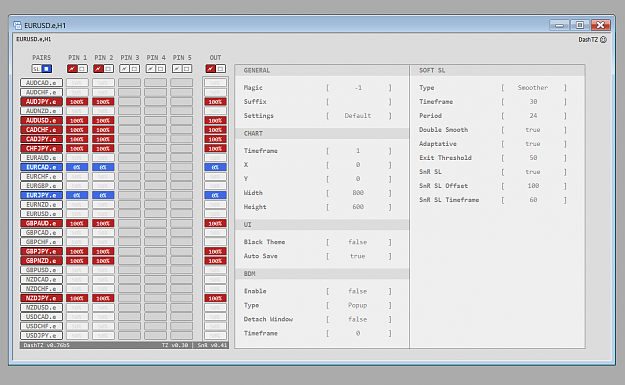
Task: Change BDM Type value Popup
Action: coord(358,305)
